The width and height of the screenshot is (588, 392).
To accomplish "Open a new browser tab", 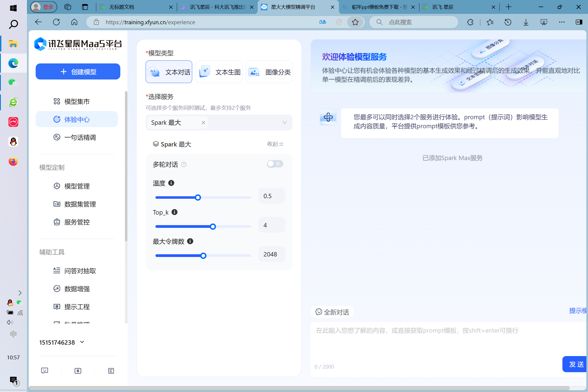I will 508,7.
